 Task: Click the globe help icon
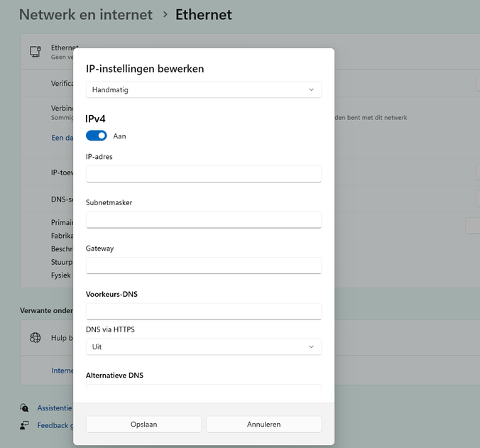tap(35, 338)
